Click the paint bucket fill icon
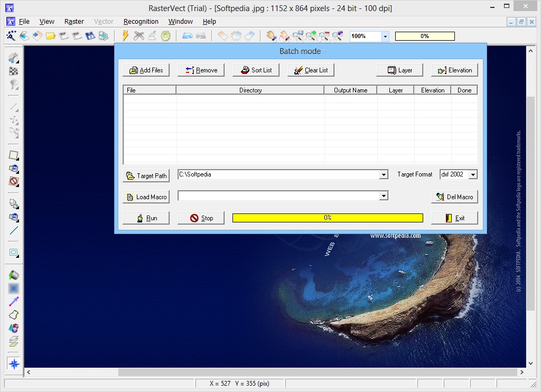 pyautogui.click(x=13, y=275)
